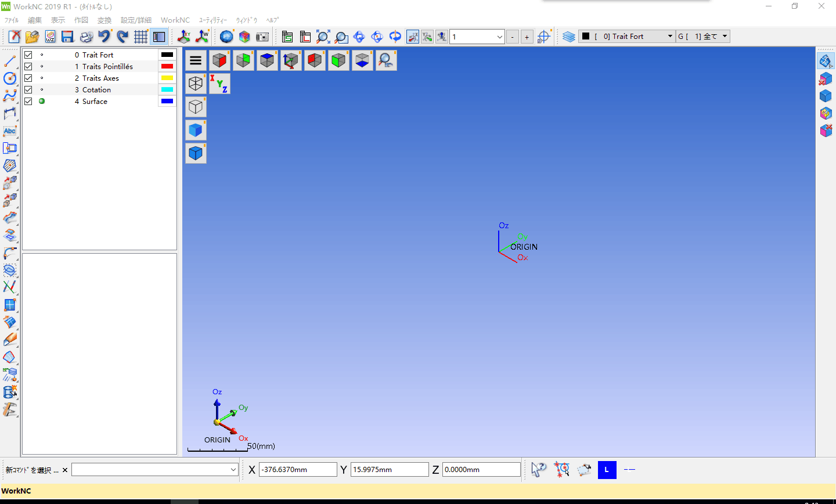
Task: Switch to solid blue shaded display
Action: [x=196, y=129]
